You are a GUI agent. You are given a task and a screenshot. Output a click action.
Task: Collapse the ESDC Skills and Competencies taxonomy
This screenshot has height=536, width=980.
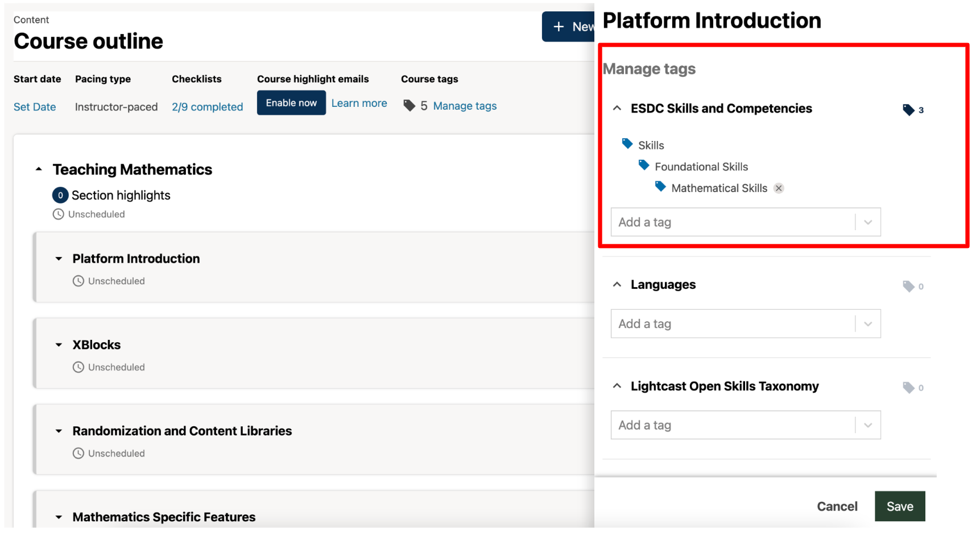coord(617,108)
